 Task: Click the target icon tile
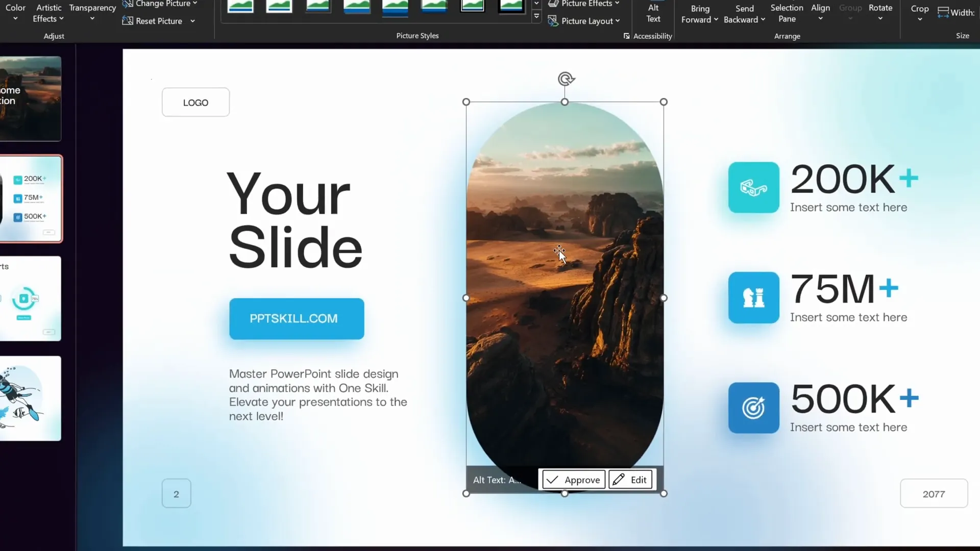pos(754,408)
